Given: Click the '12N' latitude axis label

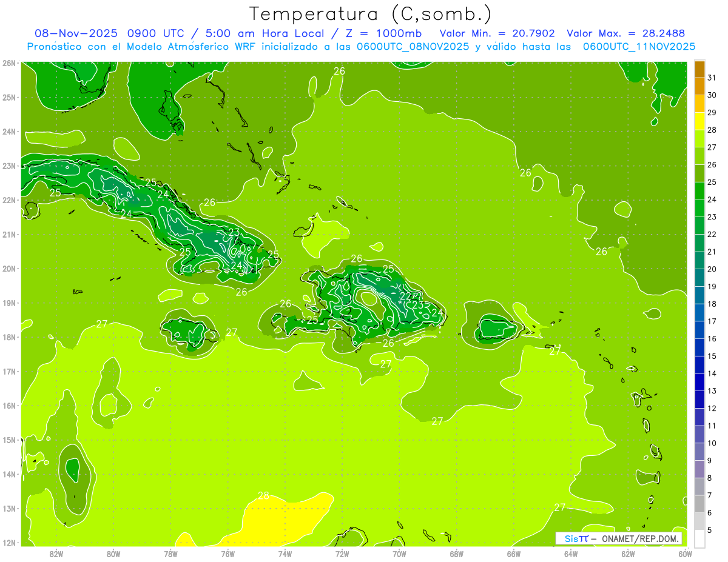Looking at the screenshot, I should (8, 543).
